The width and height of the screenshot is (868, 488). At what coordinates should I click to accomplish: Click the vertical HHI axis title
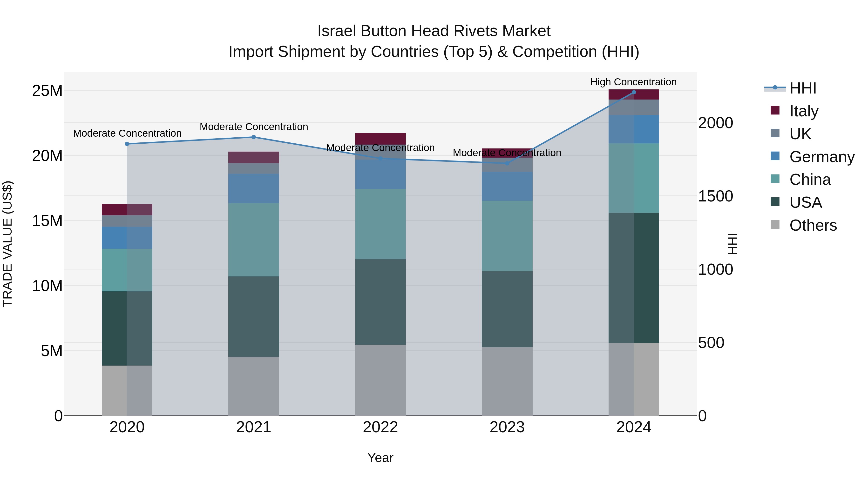(732, 244)
